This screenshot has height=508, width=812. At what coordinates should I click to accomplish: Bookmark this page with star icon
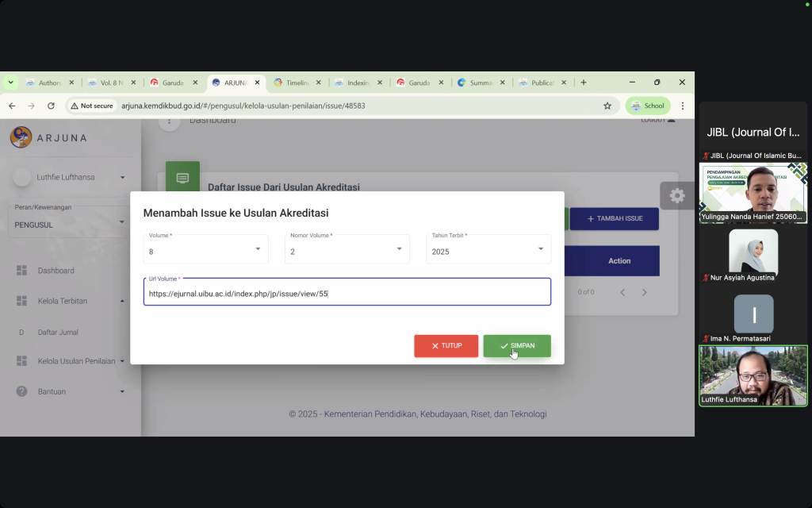pyautogui.click(x=607, y=106)
